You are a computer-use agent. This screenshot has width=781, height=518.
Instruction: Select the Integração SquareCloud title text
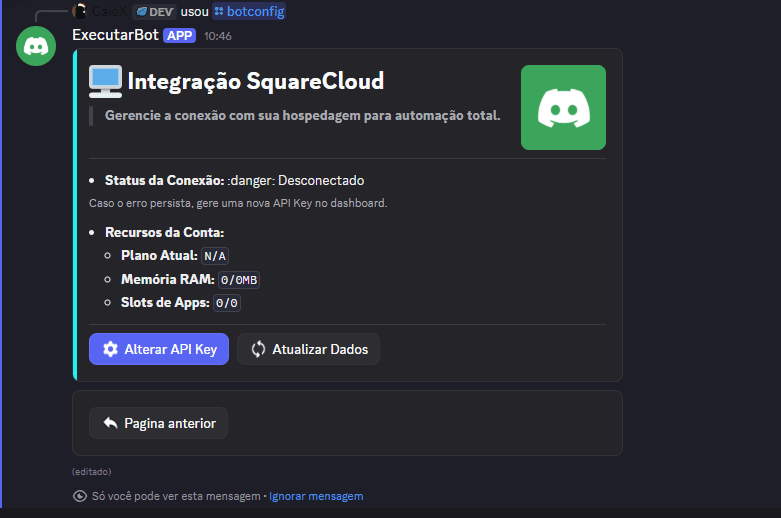(256, 81)
